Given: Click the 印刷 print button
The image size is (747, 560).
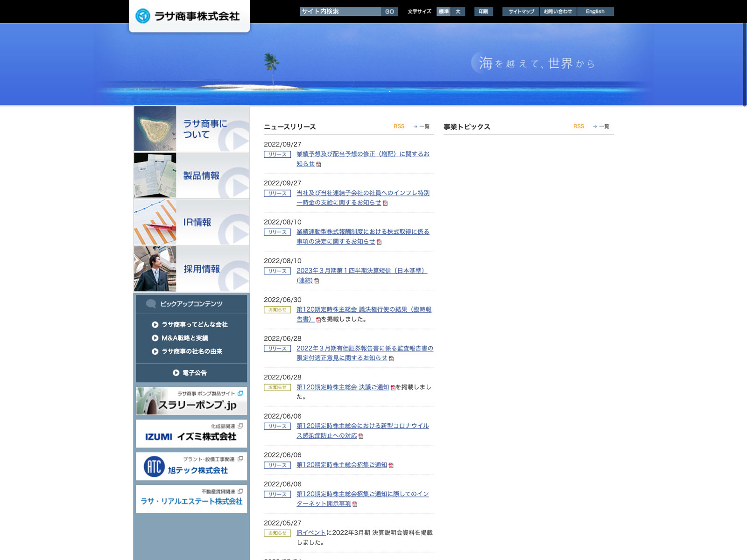Looking at the screenshot, I should (483, 12).
